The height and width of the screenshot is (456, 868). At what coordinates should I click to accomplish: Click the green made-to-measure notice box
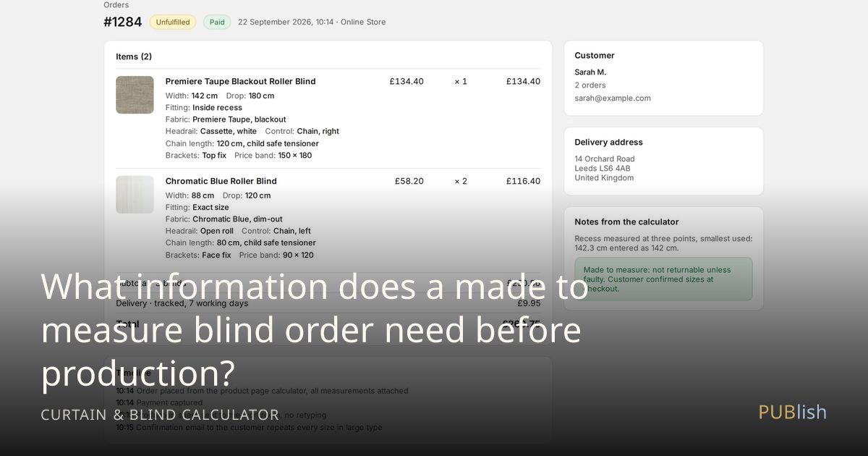pyautogui.click(x=664, y=279)
